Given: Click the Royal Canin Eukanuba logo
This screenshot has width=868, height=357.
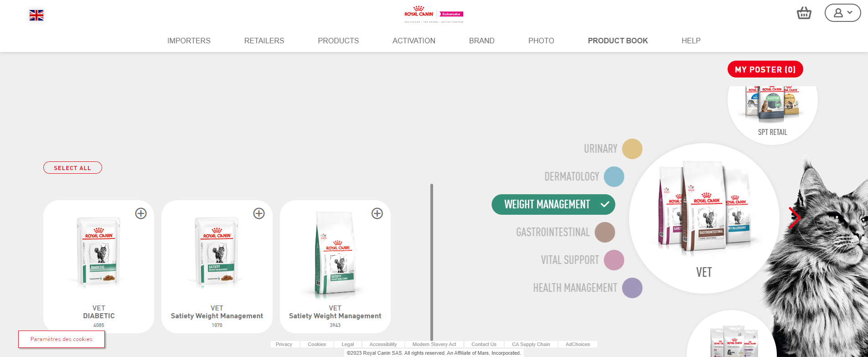Looking at the screenshot, I should coord(434,15).
